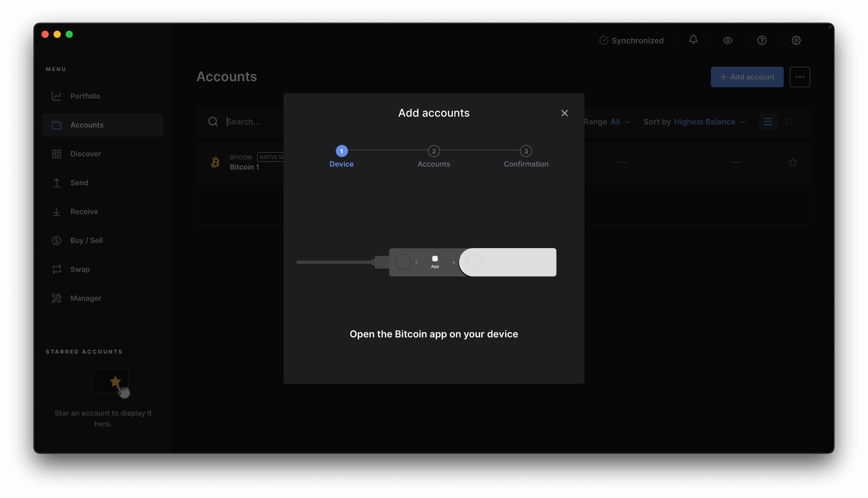Select the Accounts step in wizard
The image size is (868, 498).
point(434,157)
